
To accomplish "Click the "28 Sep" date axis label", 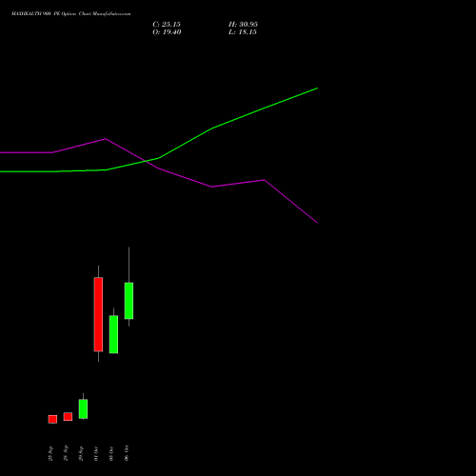I will click(66, 453).
